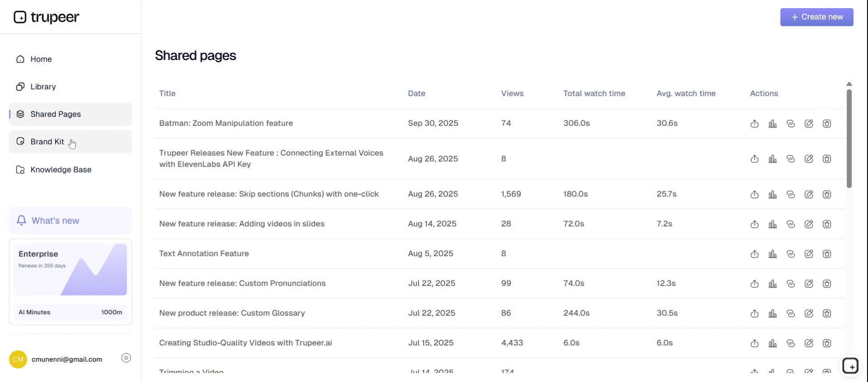Click the AI Minutes 1000m entry
The height and width of the screenshot is (382, 868).
(71, 312)
